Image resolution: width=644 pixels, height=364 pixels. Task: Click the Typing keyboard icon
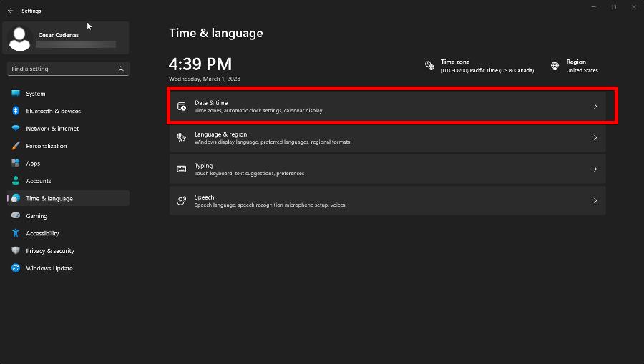pos(182,169)
